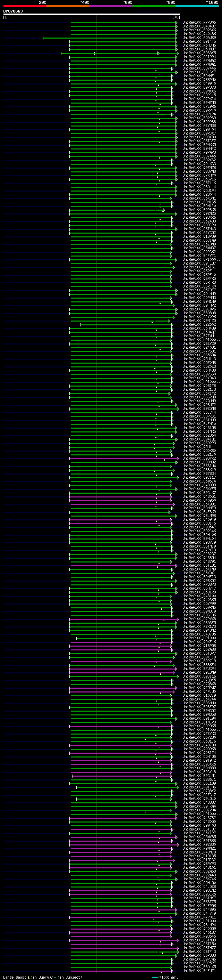Open hit UniRef100_C6TED1
Viewport: 222px width, 980px height.
pos(199,565)
